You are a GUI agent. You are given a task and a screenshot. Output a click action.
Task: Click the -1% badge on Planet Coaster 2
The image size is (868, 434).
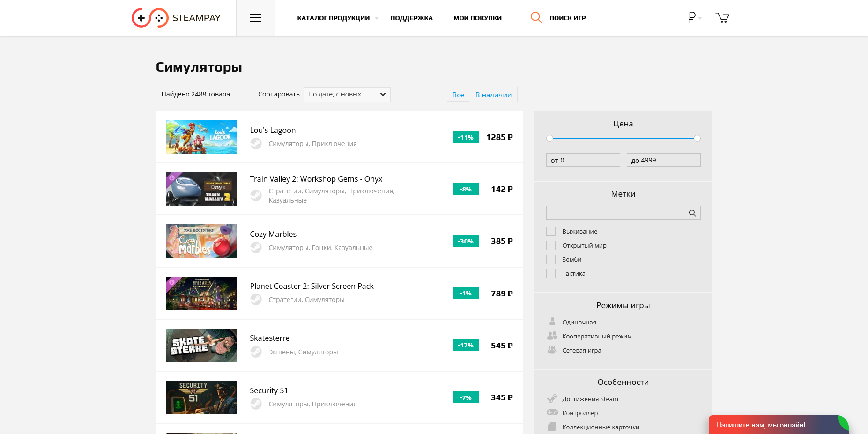point(466,293)
